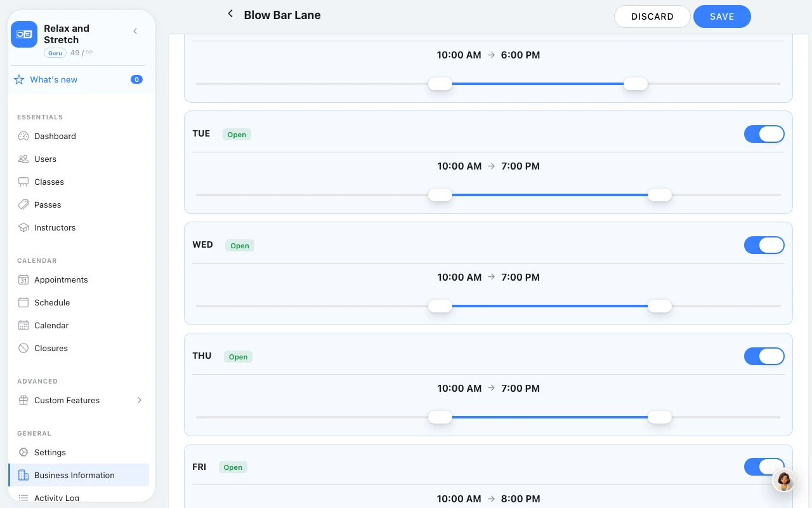Click the Instructors graduation cap icon
Screen dimensions: 812x508
23,227
